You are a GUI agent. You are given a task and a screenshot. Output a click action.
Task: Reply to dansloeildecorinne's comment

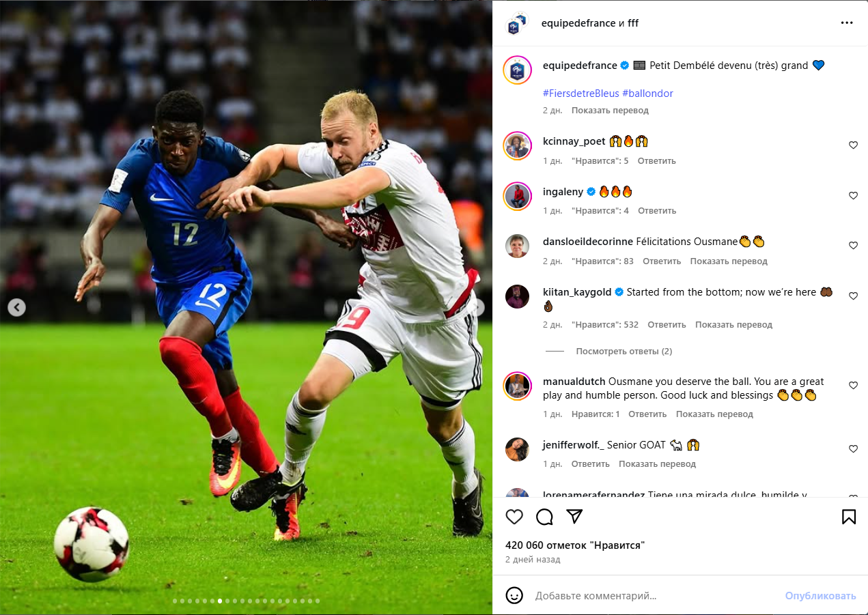662,261
